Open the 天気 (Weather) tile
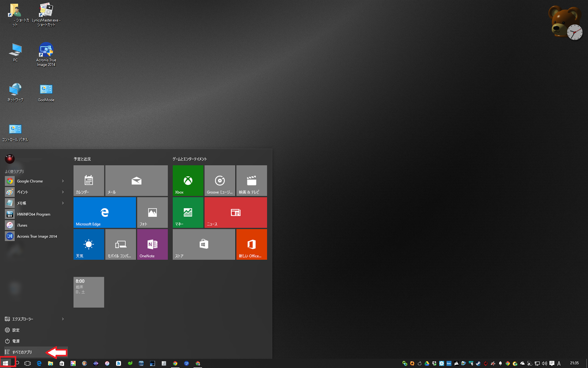Image resolution: width=588 pixels, height=368 pixels. [x=89, y=244]
